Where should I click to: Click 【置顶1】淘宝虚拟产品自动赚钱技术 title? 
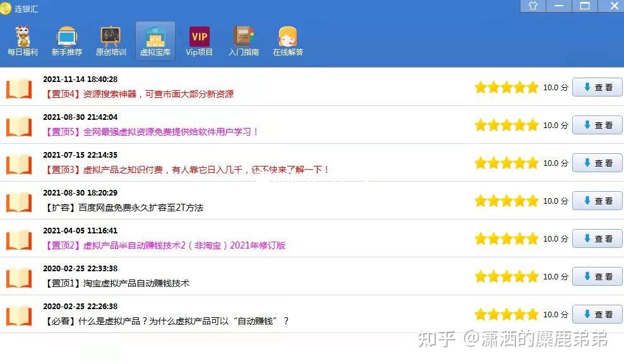pyautogui.click(x=117, y=283)
